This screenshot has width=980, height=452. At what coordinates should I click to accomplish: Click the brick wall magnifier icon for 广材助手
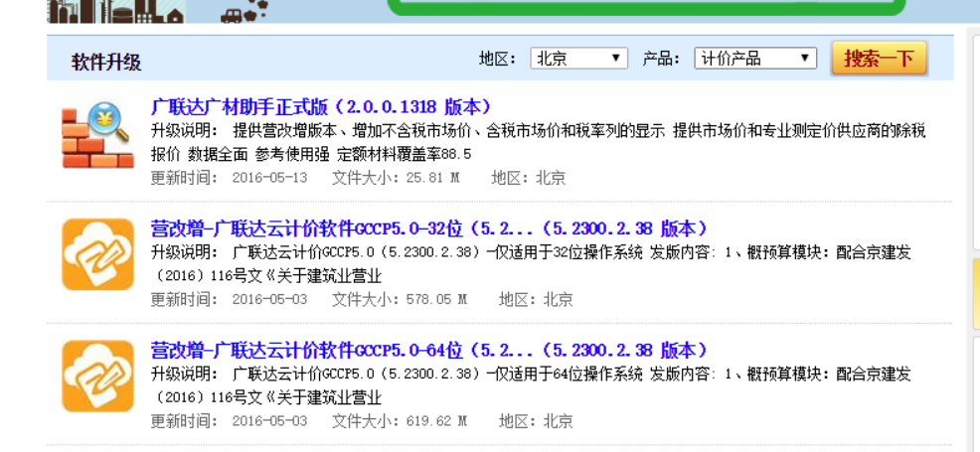[x=97, y=136]
